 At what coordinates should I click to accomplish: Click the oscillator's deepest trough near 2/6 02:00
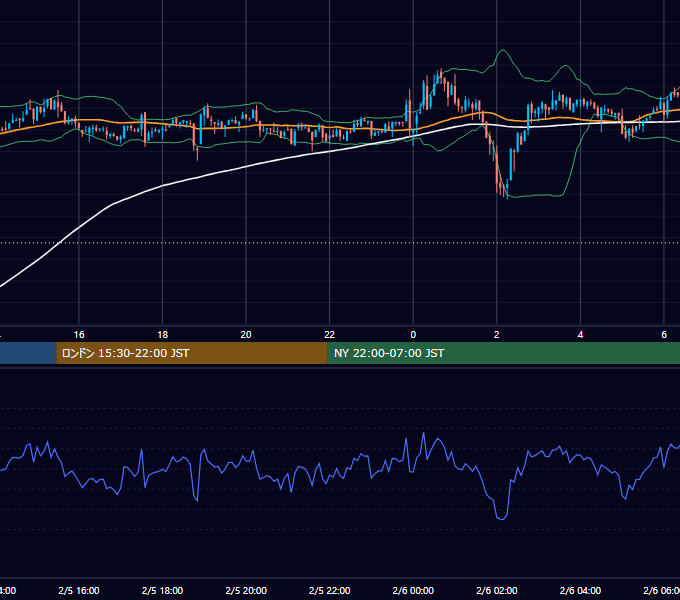point(502,518)
